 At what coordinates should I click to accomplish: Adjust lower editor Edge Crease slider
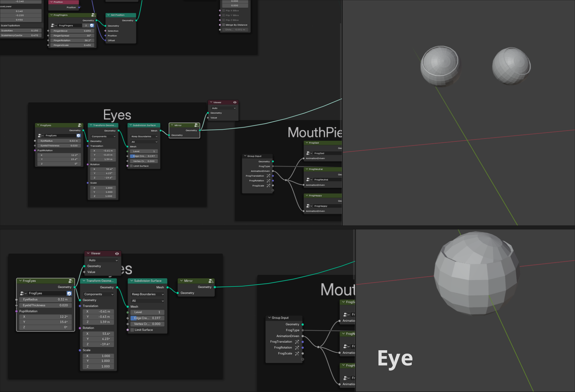coord(147,318)
